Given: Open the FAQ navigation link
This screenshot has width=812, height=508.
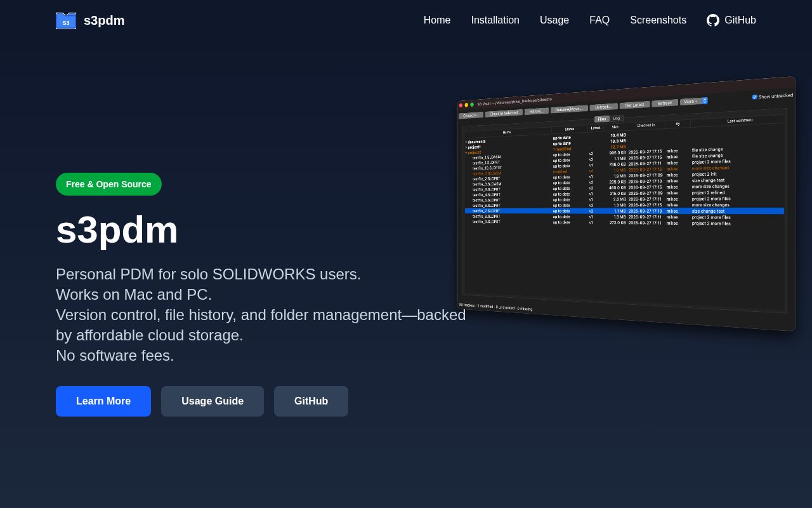Looking at the screenshot, I should (x=599, y=20).
